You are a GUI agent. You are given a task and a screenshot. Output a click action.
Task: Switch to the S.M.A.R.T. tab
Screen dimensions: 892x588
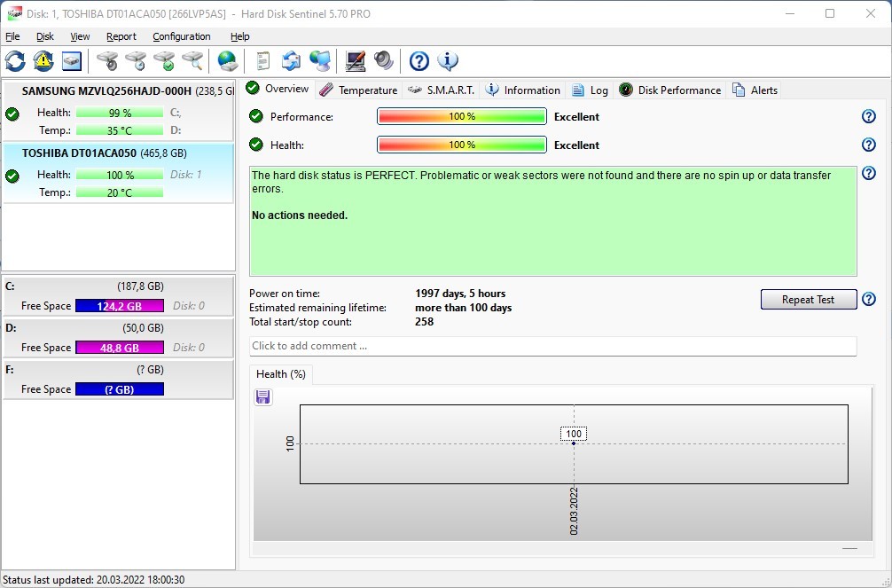click(x=442, y=90)
